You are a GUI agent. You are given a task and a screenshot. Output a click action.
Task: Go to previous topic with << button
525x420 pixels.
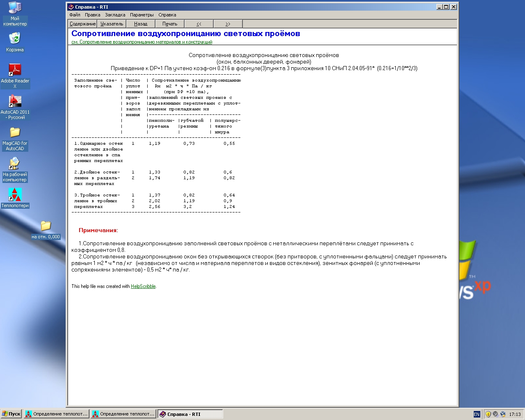[199, 24]
